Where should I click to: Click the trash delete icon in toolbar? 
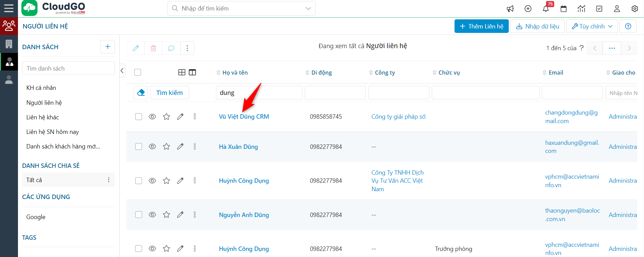[x=153, y=48]
